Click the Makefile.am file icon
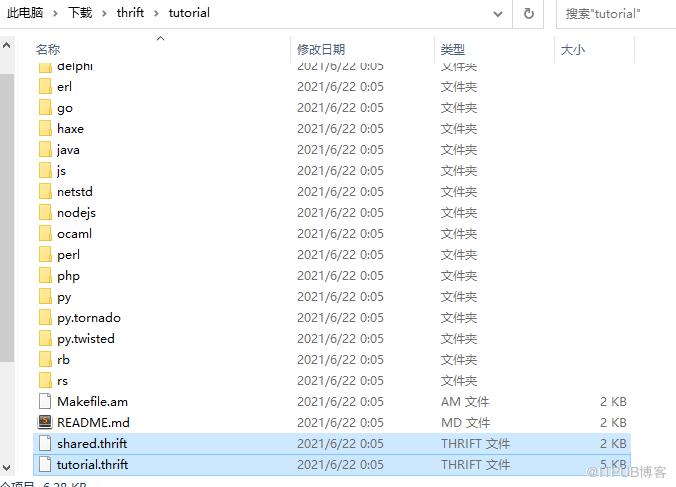676x487 pixels. pyautogui.click(x=45, y=402)
